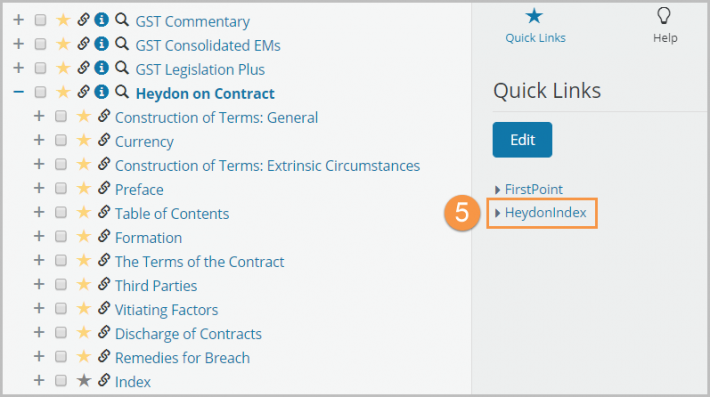Image resolution: width=710 pixels, height=397 pixels.
Task: Open Table of Contents entry
Action: [x=172, y=214]
